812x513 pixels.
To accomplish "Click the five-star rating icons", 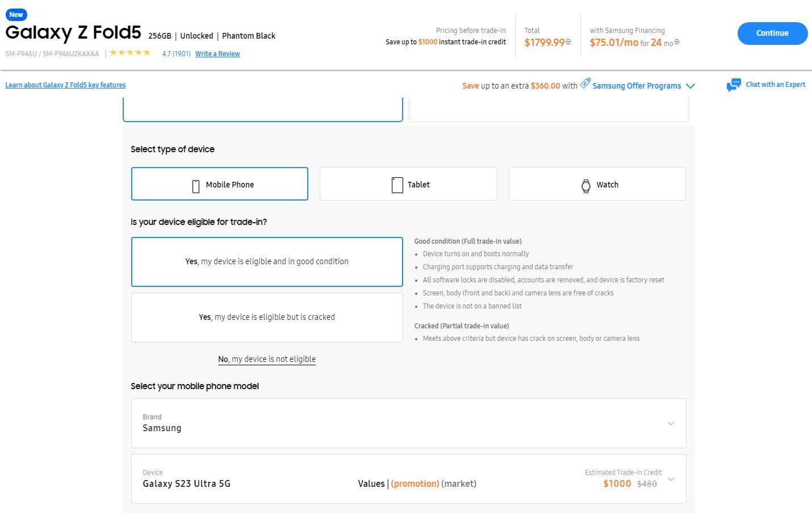I will (130, 53).
